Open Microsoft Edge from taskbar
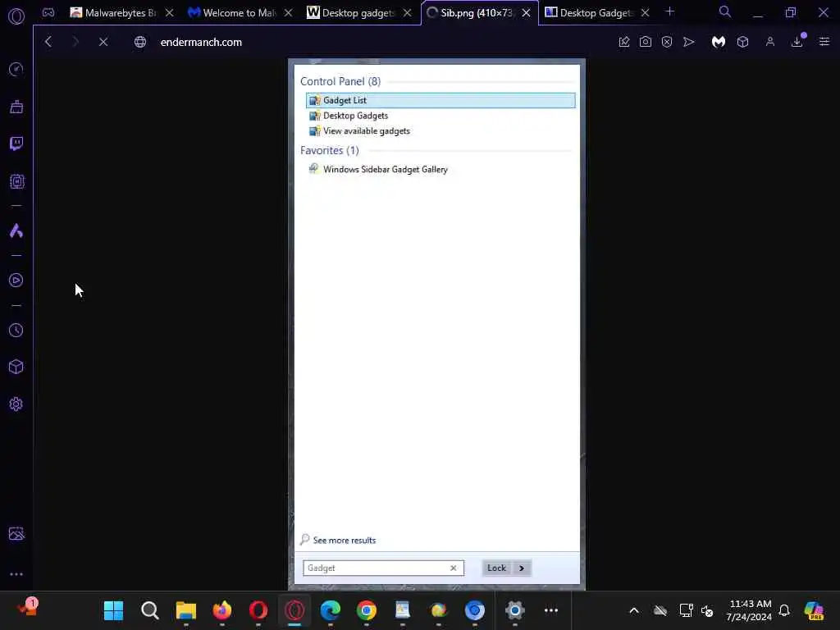This screenshot has height=630, width=840. 330,610
